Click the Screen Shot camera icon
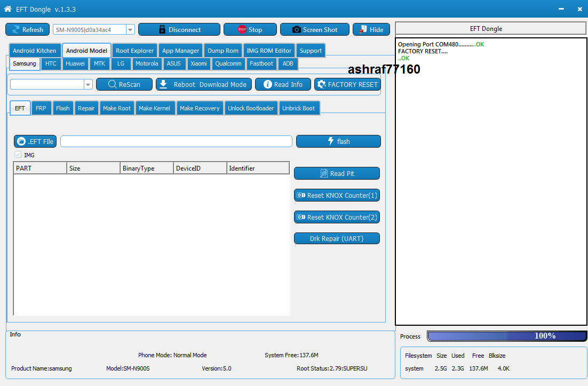Image resolution: width=588 pixels, height=386 pixels. click(x=296, y=30)
